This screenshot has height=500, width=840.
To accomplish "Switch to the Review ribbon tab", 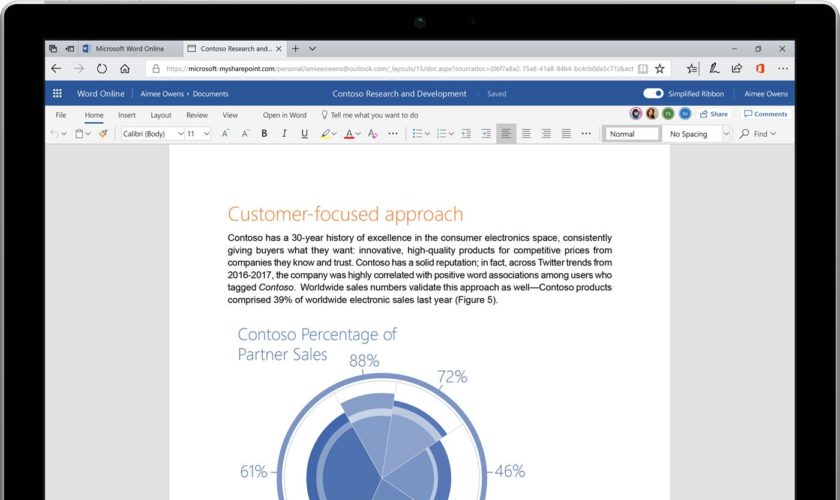I will pyautogui.click(x=197, y=115).
